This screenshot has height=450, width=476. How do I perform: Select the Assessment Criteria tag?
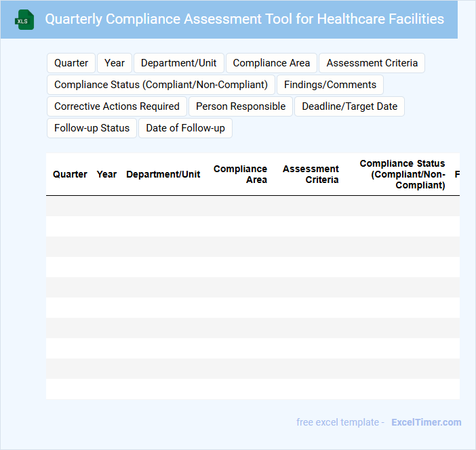click(x=372, y=63)
